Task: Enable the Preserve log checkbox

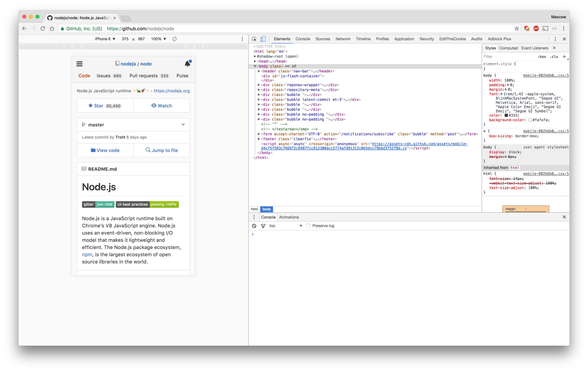Action: point(308,226)
